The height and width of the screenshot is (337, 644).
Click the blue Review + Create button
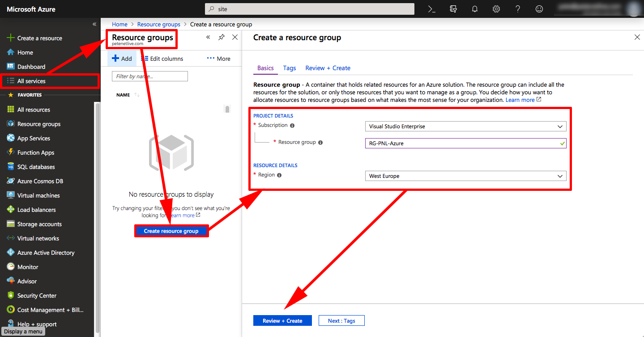click(x=282, y=320)
